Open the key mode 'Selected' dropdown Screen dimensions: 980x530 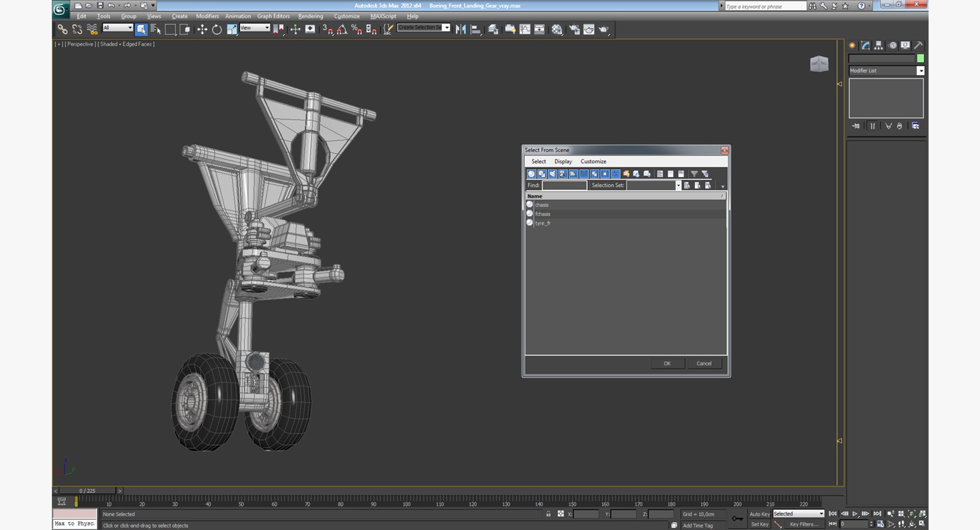pyautogui.click(x=798, y=514)
